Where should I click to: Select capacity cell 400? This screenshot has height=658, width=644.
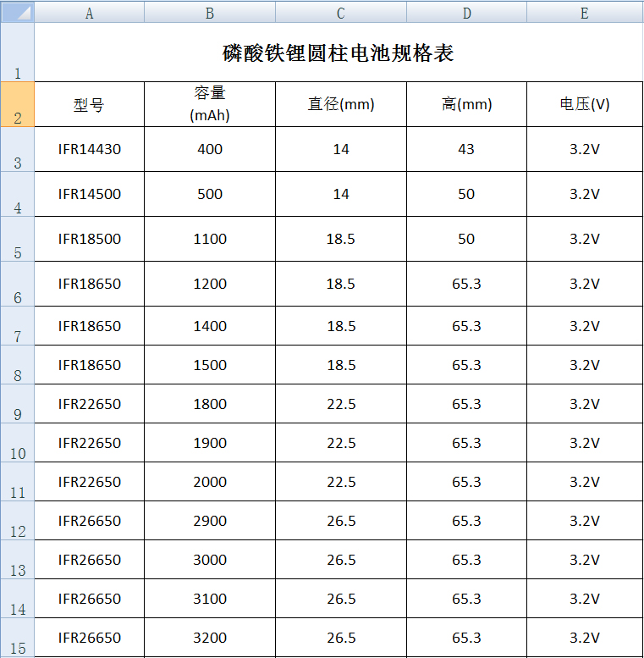point(210,149)
